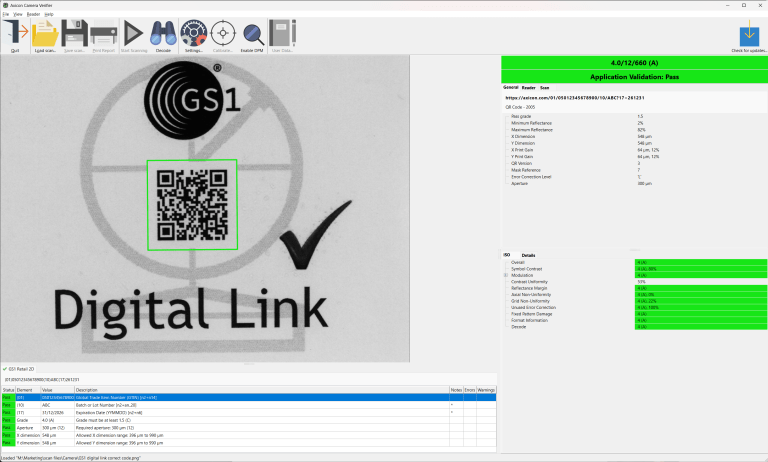Click the Print Report printer icon
Image resolution: width=768 pixels, height=462 pixels.
(x=103, y=36)
